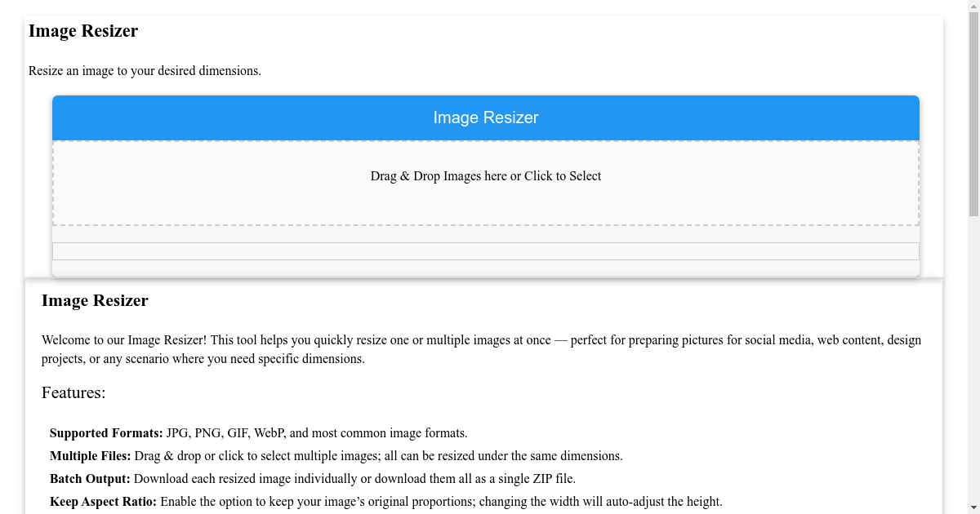Click the blue Image Resizer header bar
The image size is (980, 514).
pos(486,117)
